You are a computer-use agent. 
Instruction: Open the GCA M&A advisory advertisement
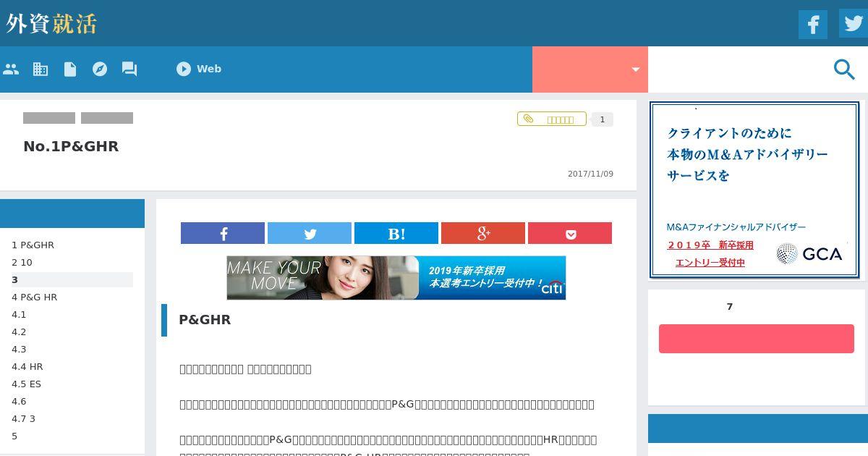[754, 190]
